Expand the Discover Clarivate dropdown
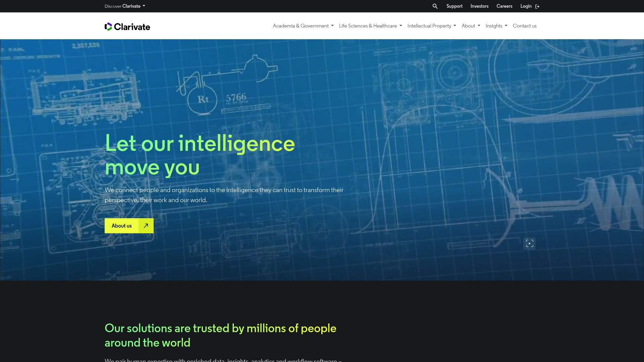The image size is (644, 362). [125, 6]
